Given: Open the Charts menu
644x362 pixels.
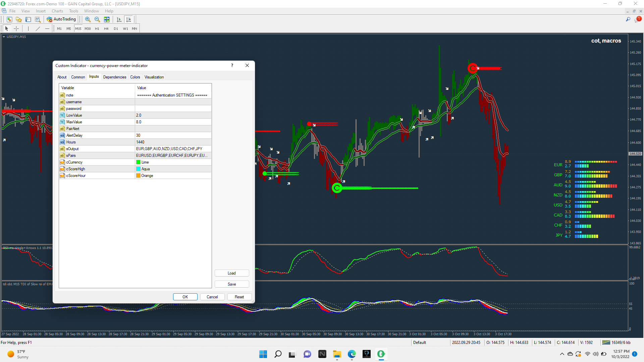Looking at the screenshot, I should click(x=57, y=11).
